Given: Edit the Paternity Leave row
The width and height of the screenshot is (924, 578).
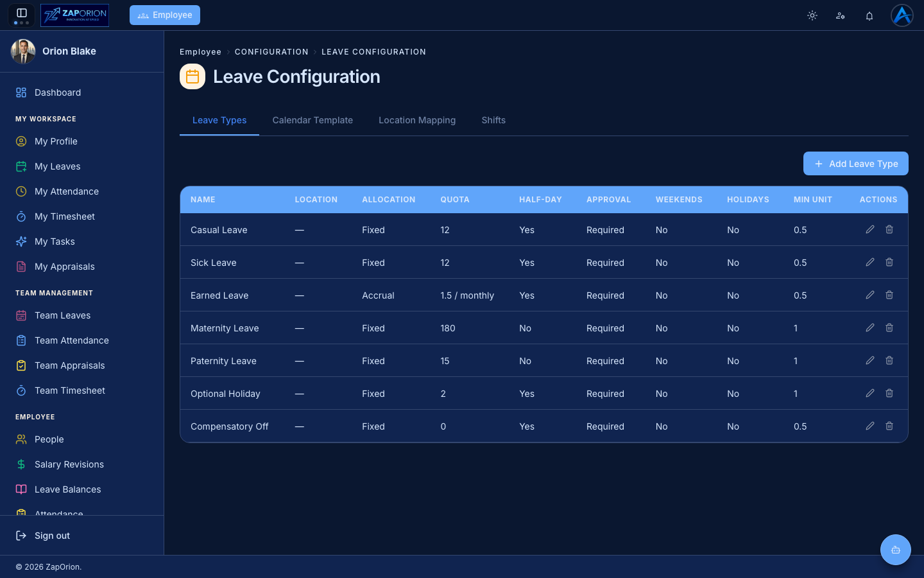Looking at the screenshot, I should [870, 360].
